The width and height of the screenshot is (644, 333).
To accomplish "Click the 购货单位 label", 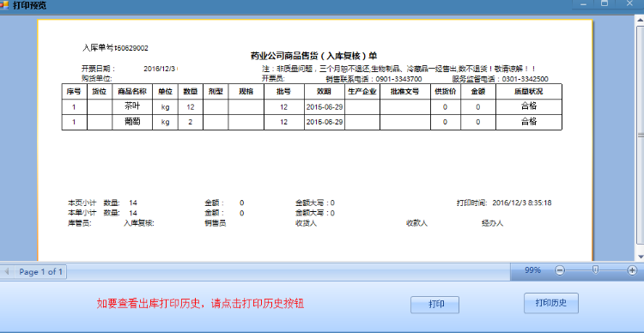I will pos(96,78).
